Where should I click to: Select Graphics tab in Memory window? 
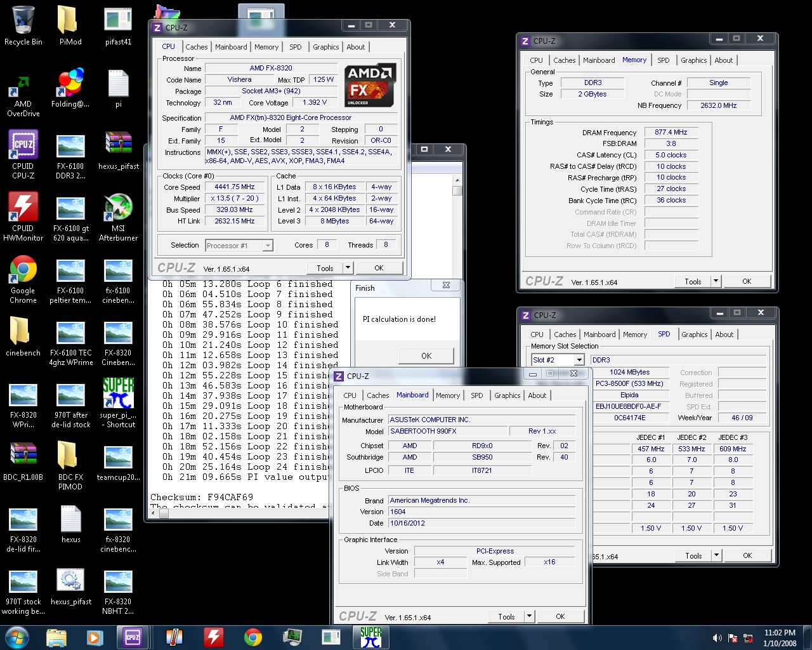tap(693, 60)
